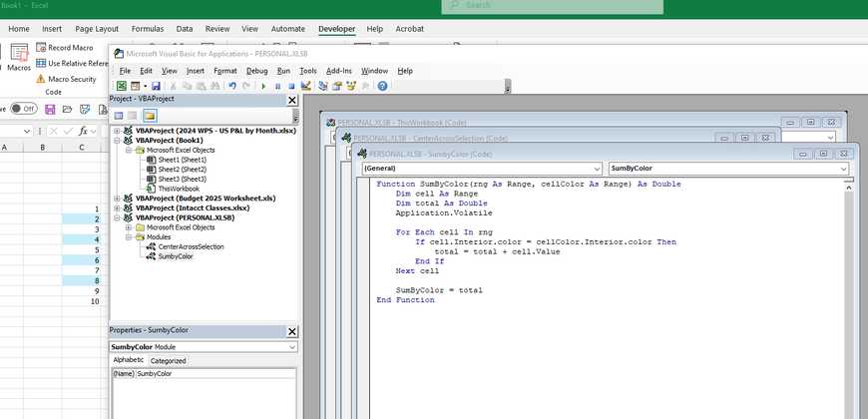
Task: Expand the 2024 WPS - US P&L VBAProject
Action: click(117, 131)
